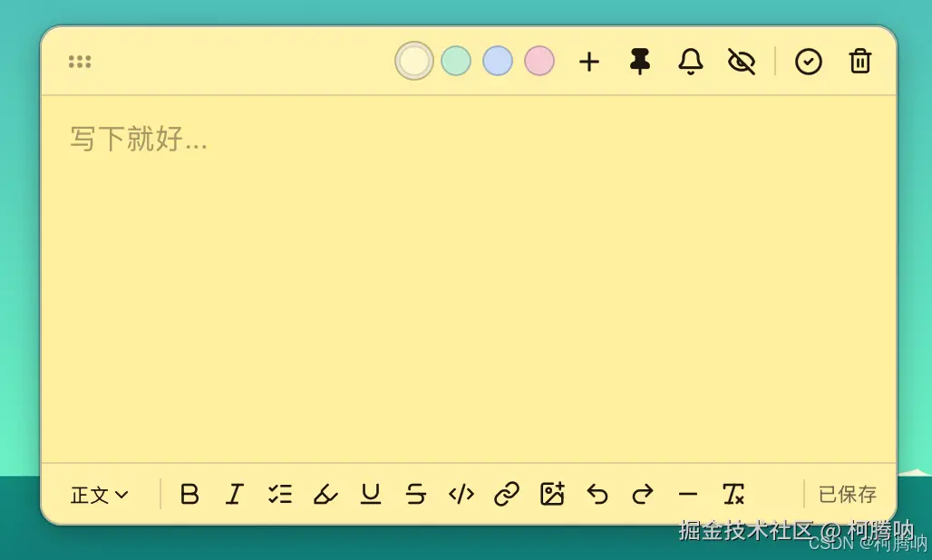Click the 已保存 saved status text
Screen dimensions: 932x560
pyautogui.click(x=848, y=495)
